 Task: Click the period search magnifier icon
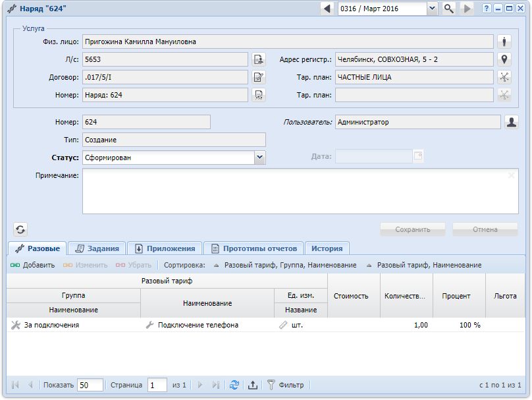tap(449, 9)
